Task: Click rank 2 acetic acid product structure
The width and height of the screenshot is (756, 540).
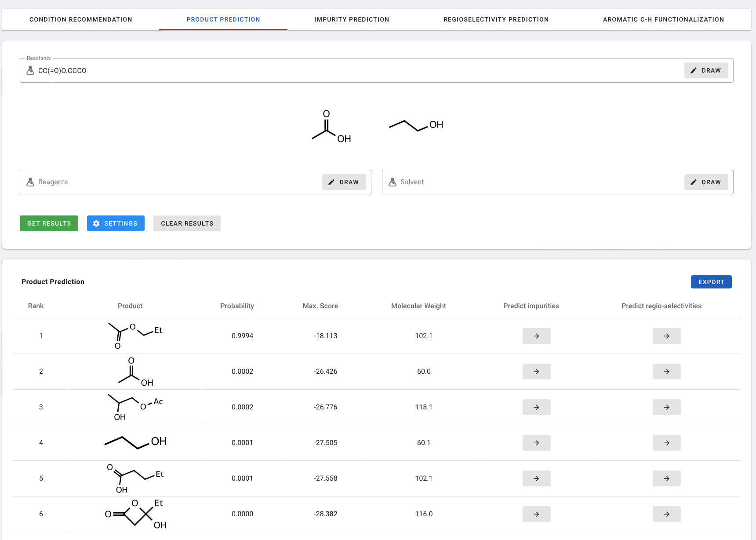Action: (x=135, y=372)
